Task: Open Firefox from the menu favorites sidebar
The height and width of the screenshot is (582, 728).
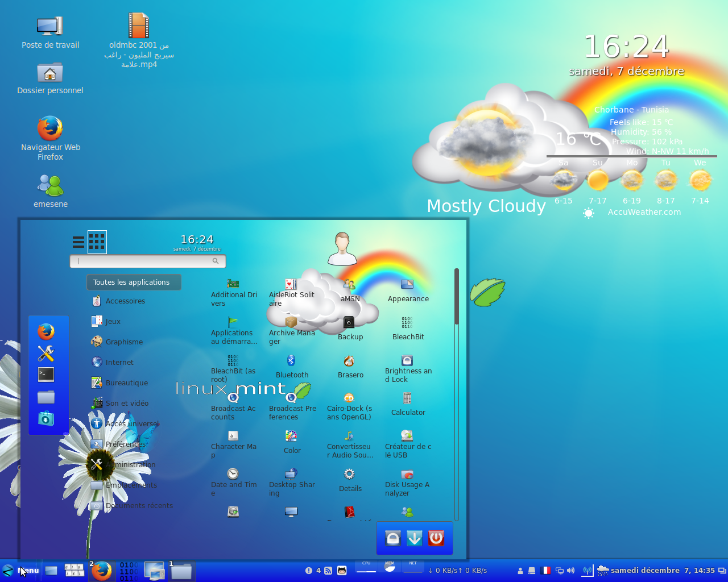Action: coord(46,331)
